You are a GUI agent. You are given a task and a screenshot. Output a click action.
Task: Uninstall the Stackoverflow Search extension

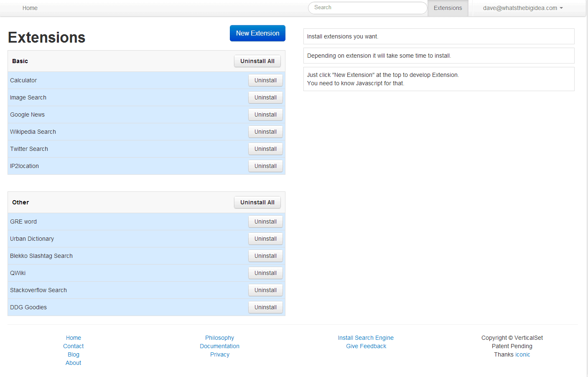pos(265,290)
